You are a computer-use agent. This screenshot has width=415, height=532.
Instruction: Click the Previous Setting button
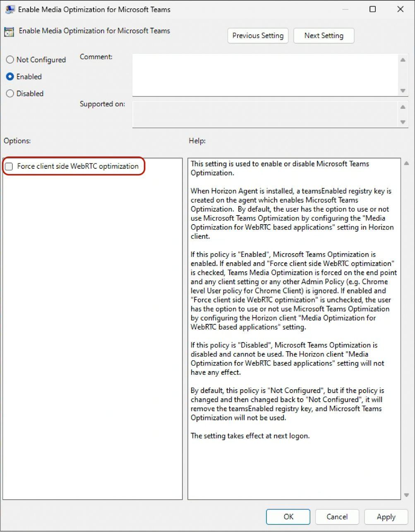257,36
